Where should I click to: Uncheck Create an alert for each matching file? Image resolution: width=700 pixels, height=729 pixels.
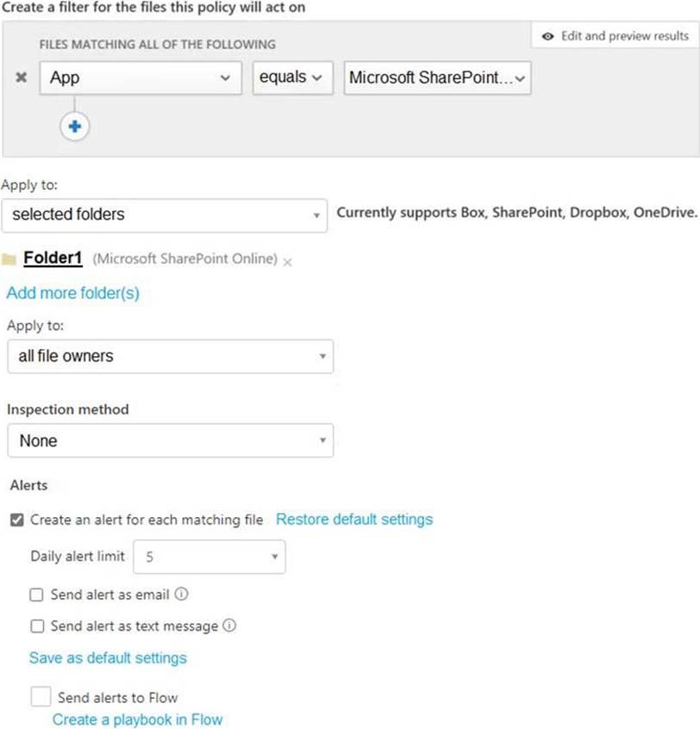pos(17,520)
